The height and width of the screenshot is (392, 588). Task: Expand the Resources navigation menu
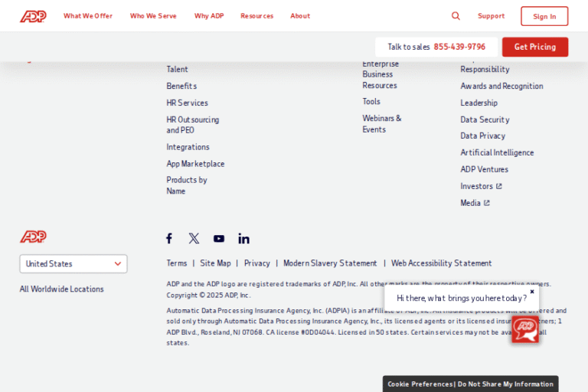point(256,16)
